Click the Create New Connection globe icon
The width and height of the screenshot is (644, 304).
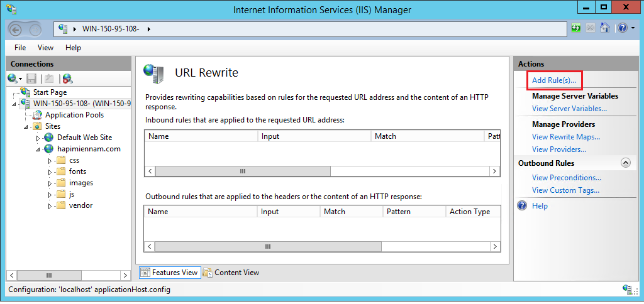[13, 79]
